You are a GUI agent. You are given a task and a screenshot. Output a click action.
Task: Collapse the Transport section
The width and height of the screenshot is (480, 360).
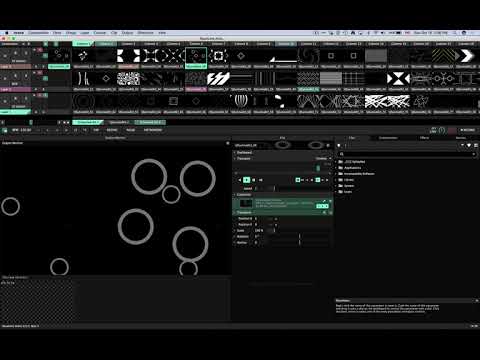(x=235, y=159)
